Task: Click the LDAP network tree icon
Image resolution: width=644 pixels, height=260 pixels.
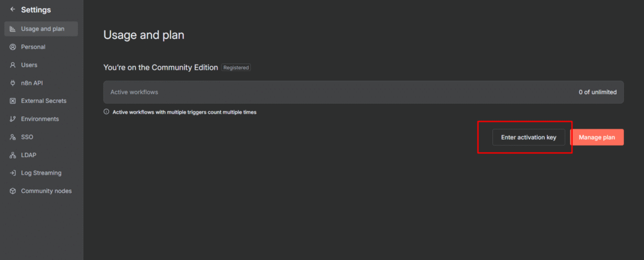Action: tap(13, 155)
